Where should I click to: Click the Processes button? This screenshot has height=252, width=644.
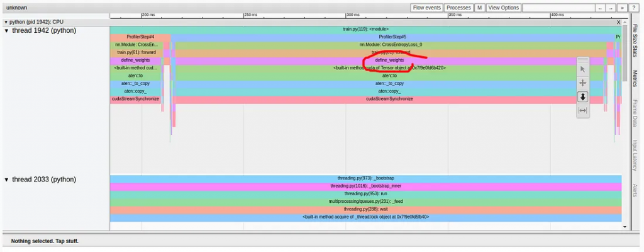click(x=458, y=8)
